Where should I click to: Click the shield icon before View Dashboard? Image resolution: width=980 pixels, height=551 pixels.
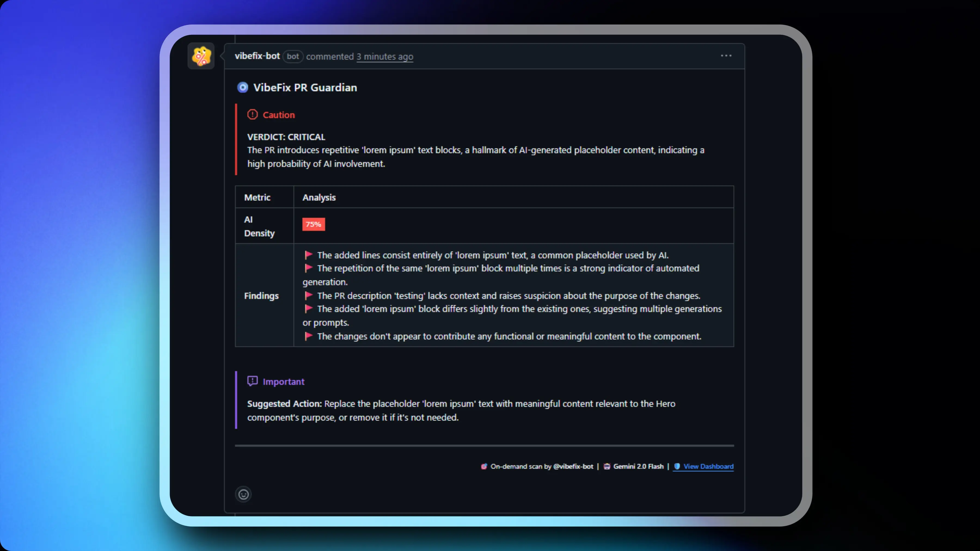pos(677,466)
